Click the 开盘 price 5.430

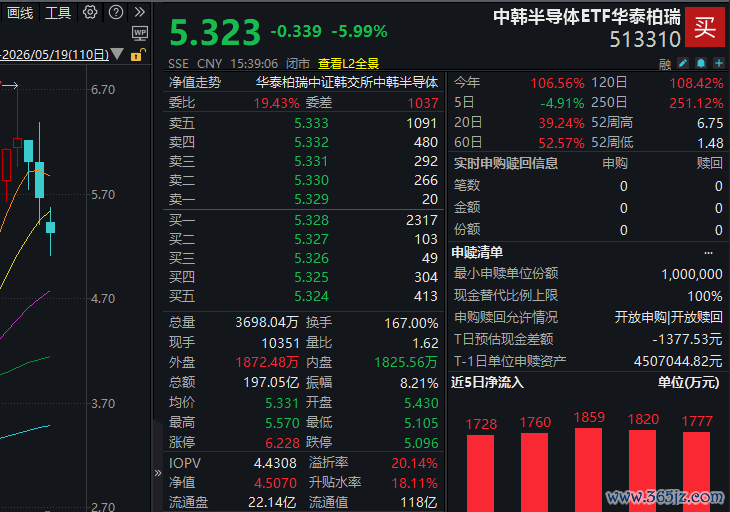tap(421, 403)
